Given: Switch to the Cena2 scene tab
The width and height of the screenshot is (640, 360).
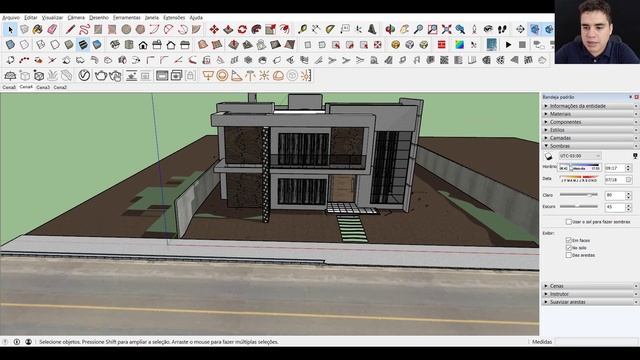Looking at the screenshot, I should point(60,87).
